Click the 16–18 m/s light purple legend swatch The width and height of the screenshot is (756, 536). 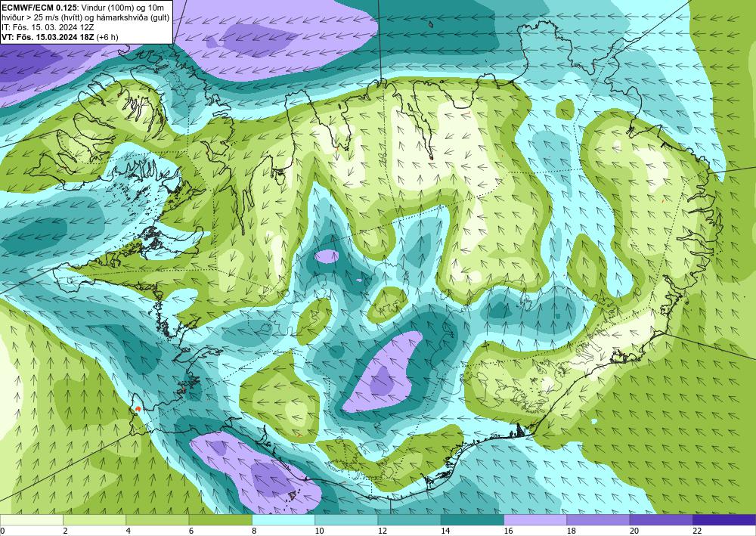[535, 519]
